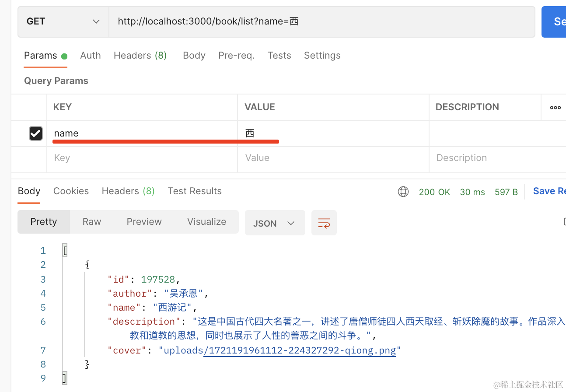The image size is (566, 392).
Task: Open the GET method dropdown
Action: tap(63, 21)
